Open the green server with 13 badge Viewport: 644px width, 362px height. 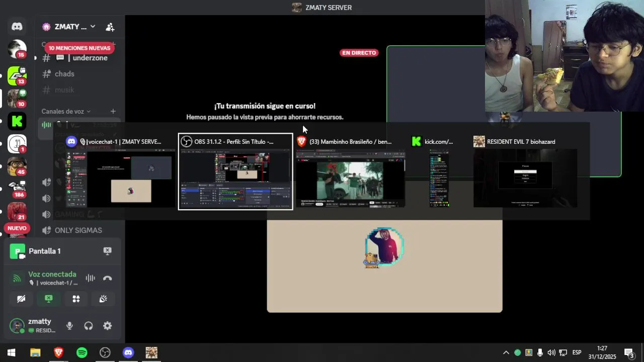(x=17, y=75)
